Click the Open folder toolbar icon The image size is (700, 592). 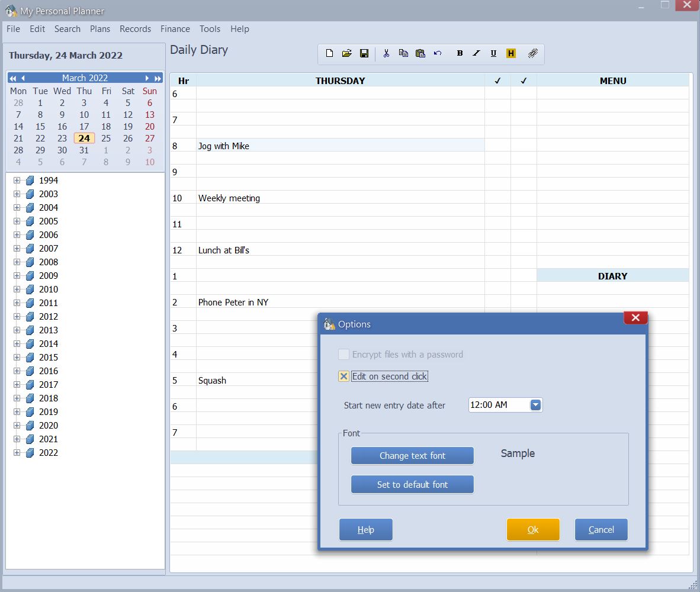point(347,53)
